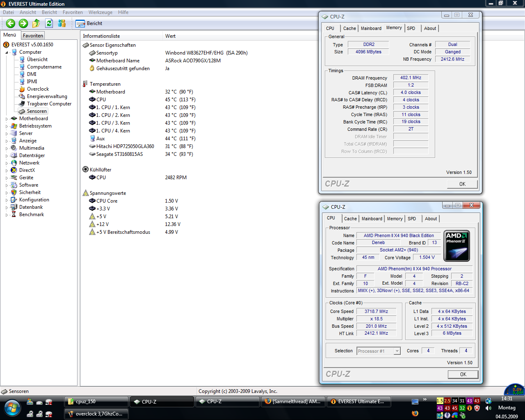
Task: Click the Temperaturen thermometer section icon
Action: point(85,84)
